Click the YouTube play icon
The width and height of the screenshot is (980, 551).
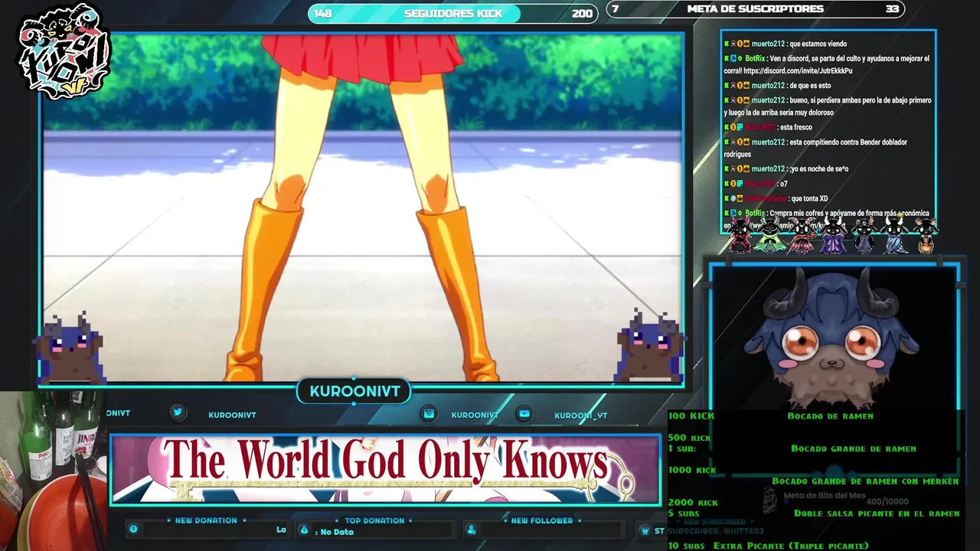tap(524, 413)
